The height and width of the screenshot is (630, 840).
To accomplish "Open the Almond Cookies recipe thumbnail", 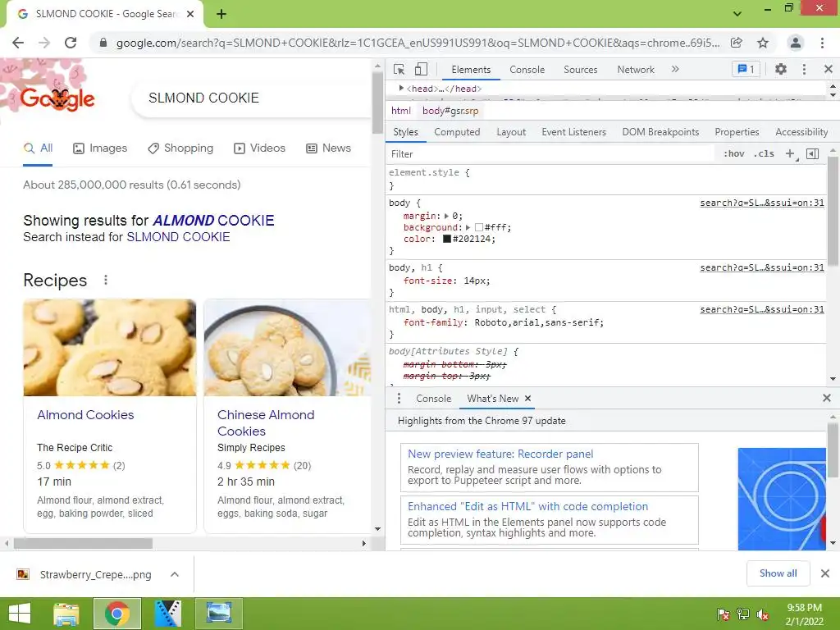I will (110, 347).
